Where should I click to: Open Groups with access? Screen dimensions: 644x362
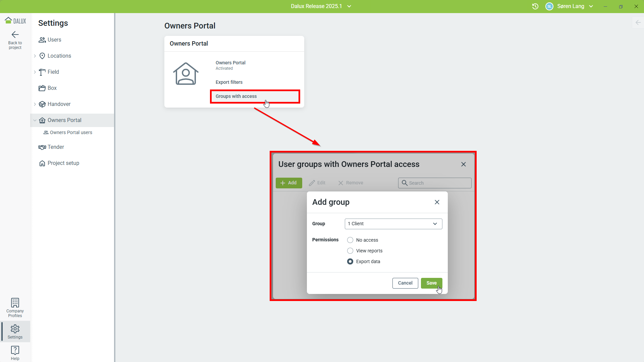[255, 97]
